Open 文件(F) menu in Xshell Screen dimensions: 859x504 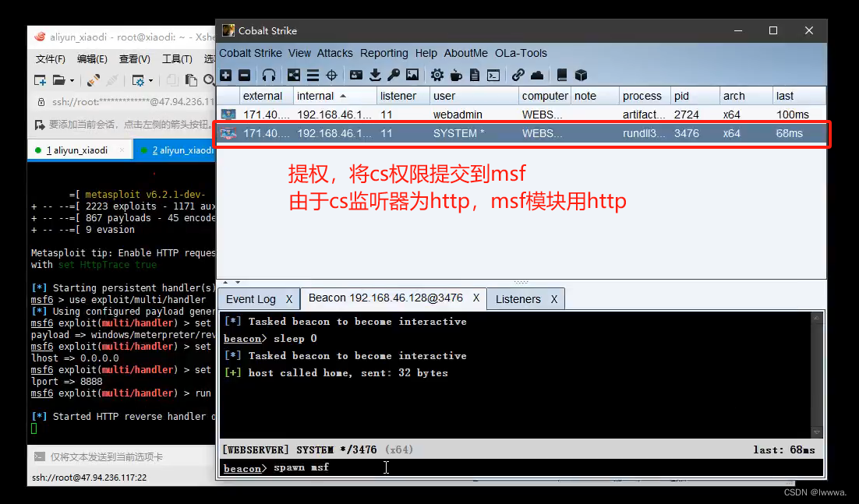51,58
